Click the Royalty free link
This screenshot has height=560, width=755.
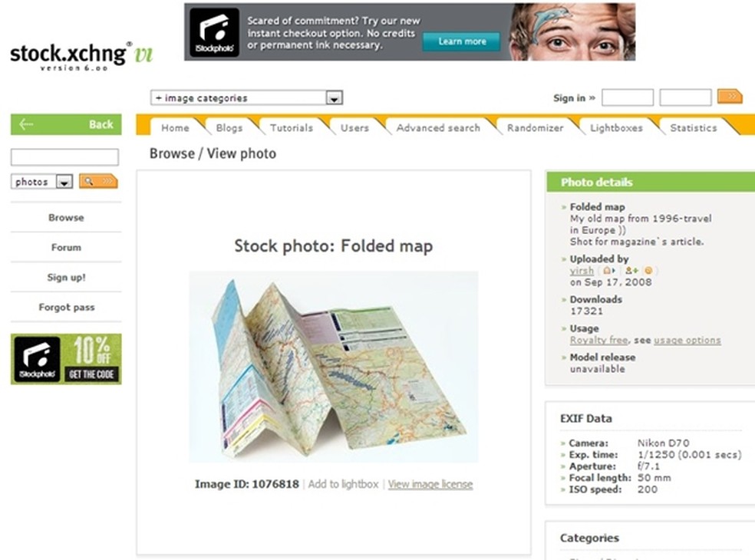pyautogui.click(x=598, y=341)
